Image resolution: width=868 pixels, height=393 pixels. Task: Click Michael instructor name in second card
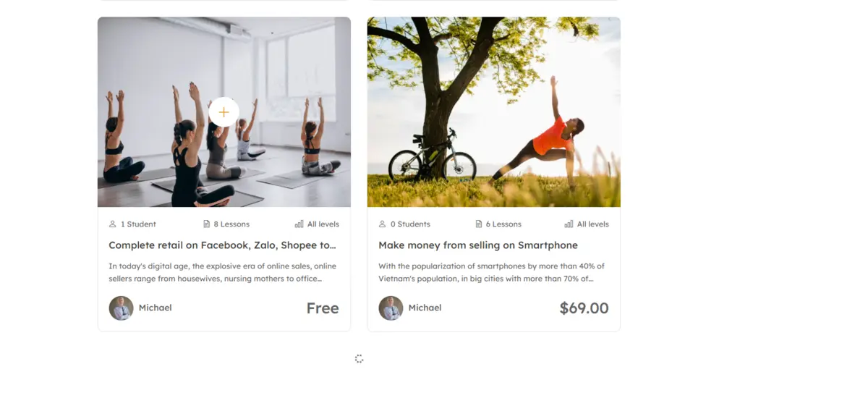tap(425, 308)
